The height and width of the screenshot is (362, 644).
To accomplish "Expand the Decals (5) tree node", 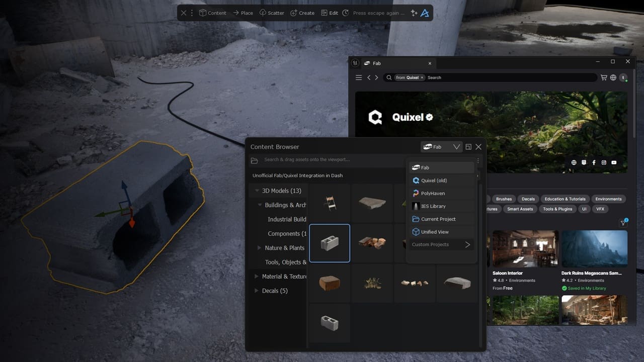I will [x=257, y=291].
